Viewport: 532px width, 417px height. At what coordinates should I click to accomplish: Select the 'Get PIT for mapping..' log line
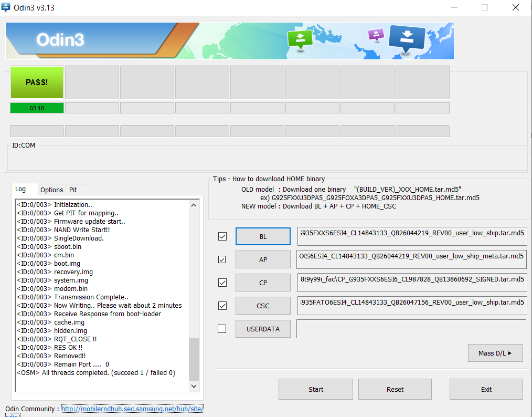point(68,213)
